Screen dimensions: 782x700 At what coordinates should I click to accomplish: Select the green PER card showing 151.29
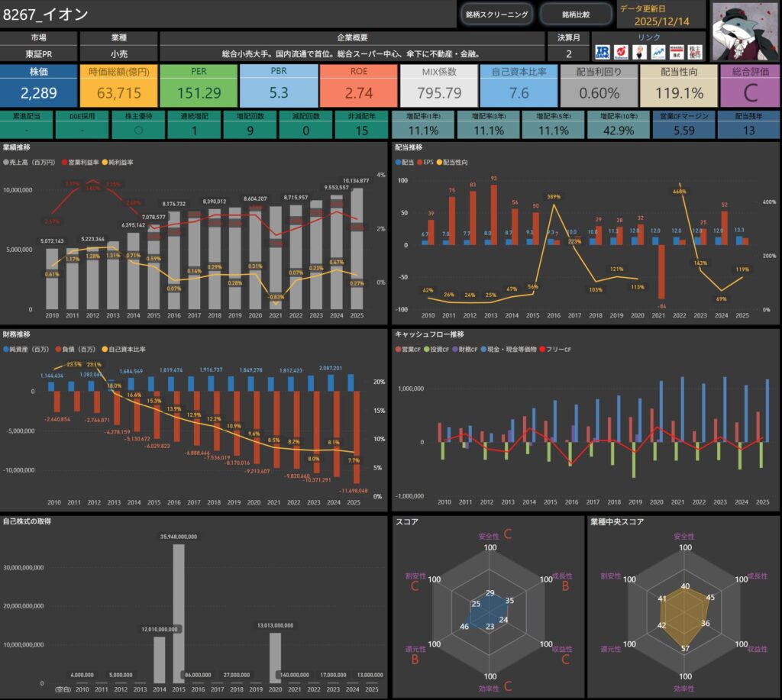199,85
